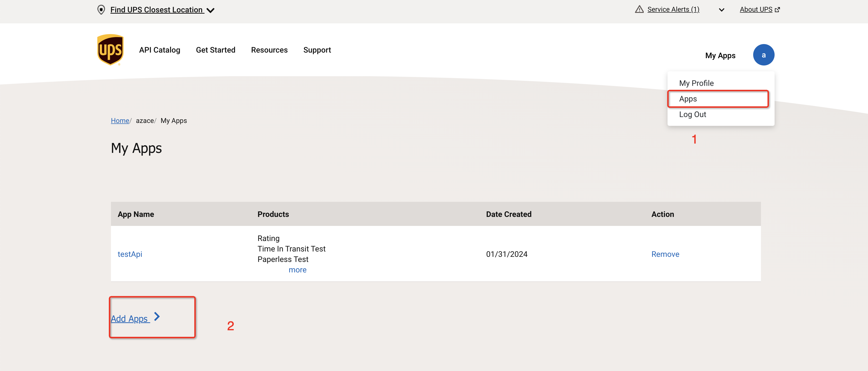The width and height of the screenshot is (868, 371).
Task: Open the Get Started menu
Action: [x=216, y=50]
